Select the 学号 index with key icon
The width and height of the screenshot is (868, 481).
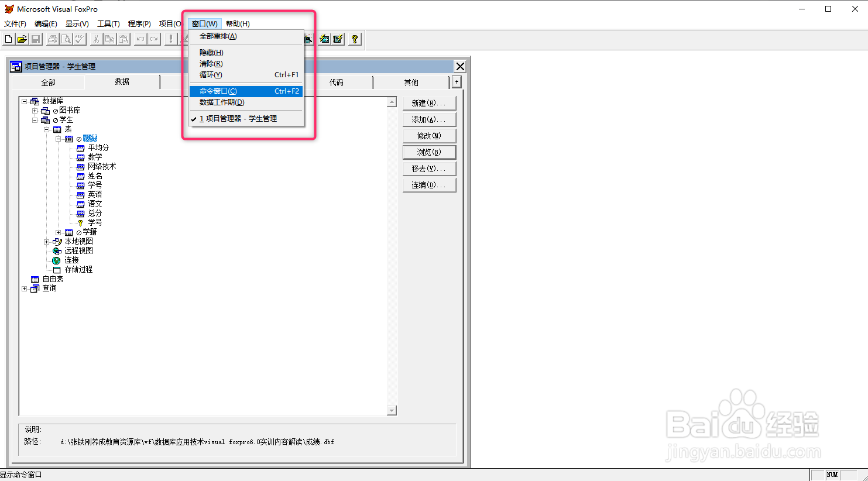(95, 222)
